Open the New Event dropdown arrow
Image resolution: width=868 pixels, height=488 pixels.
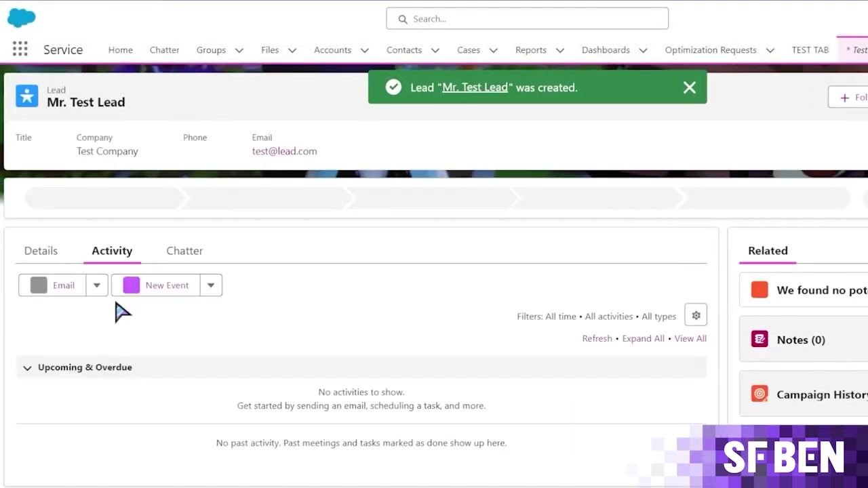[211, 285]
